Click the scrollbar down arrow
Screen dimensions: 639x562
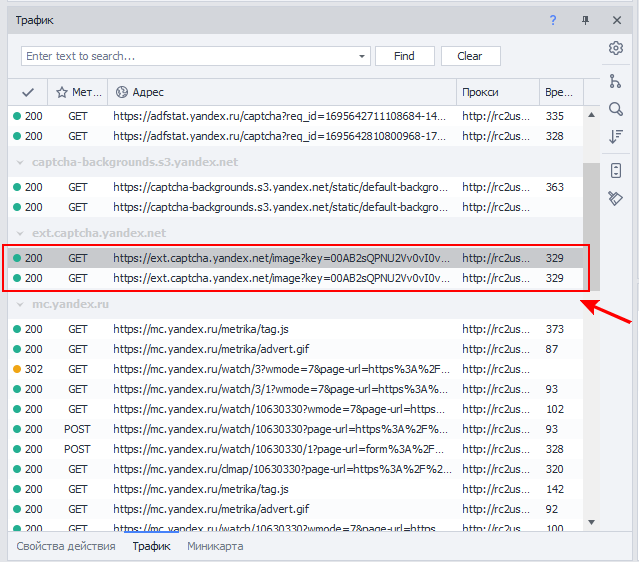point(591,522)
